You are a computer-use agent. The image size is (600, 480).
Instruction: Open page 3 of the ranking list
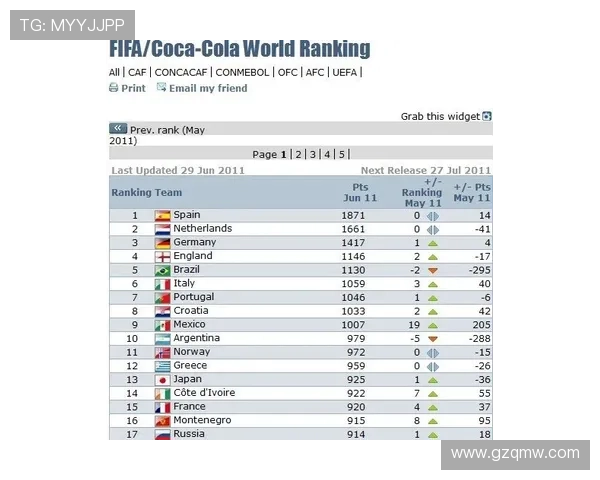tap(312, 154)
